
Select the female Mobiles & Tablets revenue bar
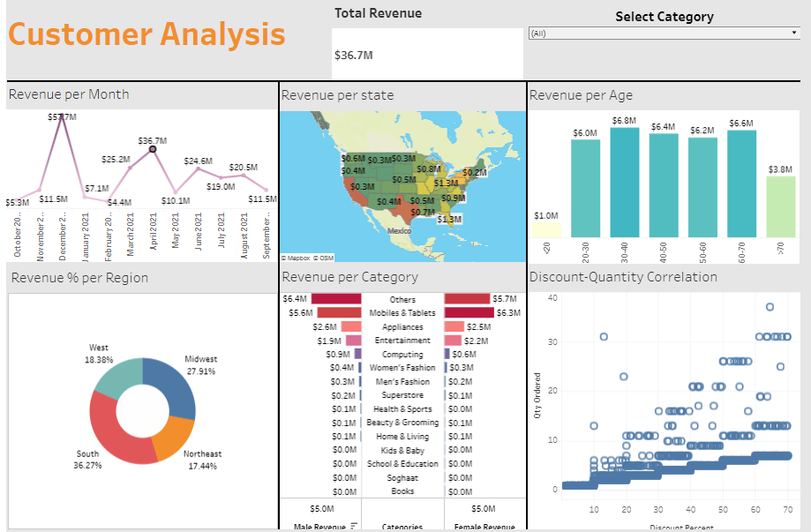[469, 313]
